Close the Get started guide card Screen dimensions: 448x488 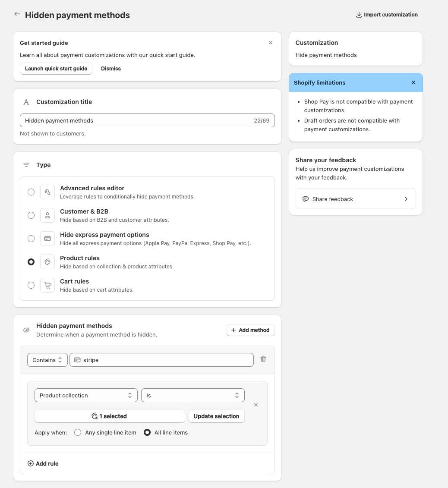click(x=271, y=43)
